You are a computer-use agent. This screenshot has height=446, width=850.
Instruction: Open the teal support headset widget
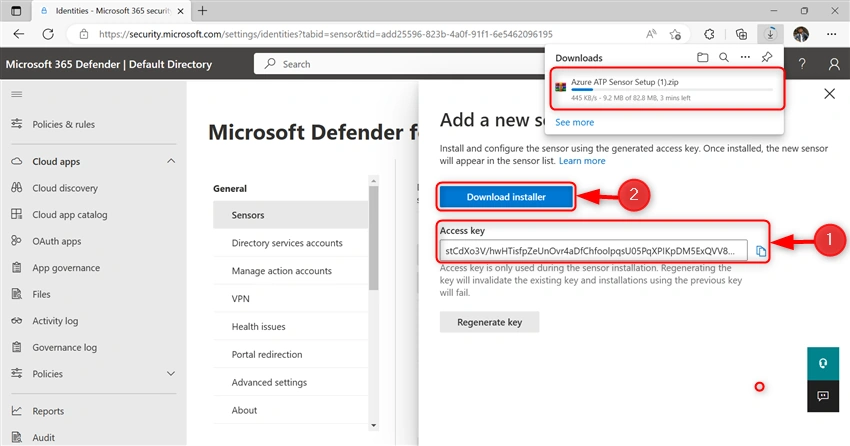pos(823,364)
